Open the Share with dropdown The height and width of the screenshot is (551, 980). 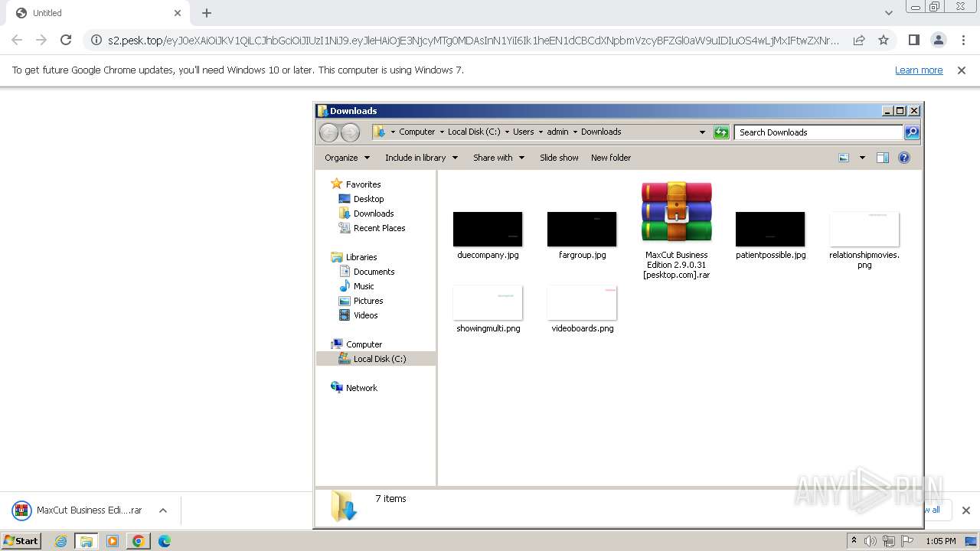[x=498, y=158]
